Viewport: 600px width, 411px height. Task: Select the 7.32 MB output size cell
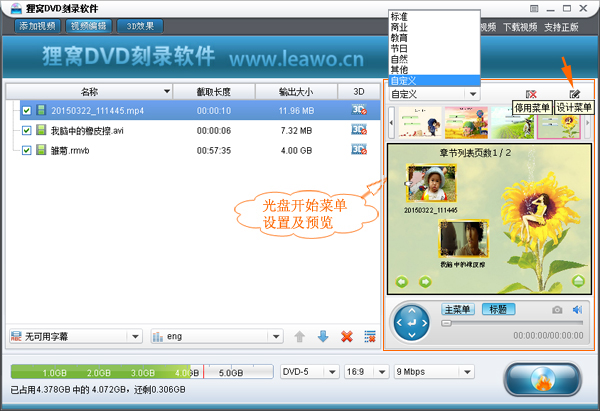click(296, 130)
